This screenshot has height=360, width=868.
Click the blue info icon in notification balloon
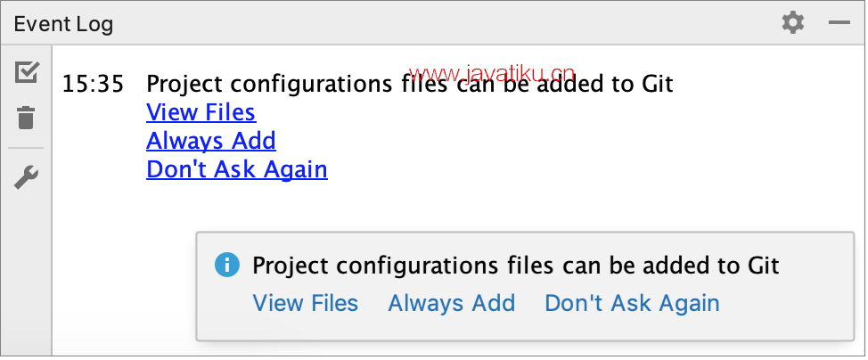pyautogui.click(x=227, y=266)
